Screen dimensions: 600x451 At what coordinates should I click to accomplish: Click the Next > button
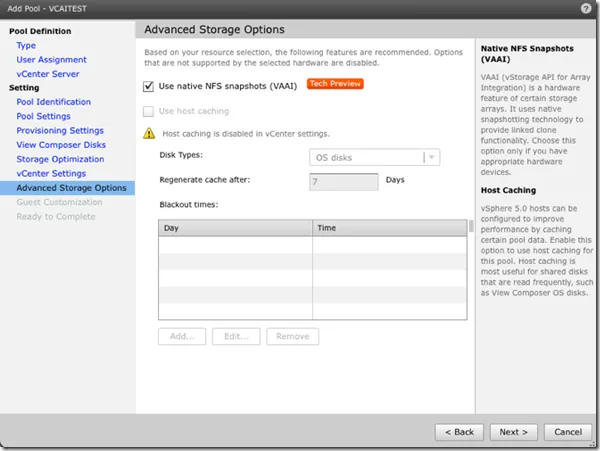[x=514, y=432]
